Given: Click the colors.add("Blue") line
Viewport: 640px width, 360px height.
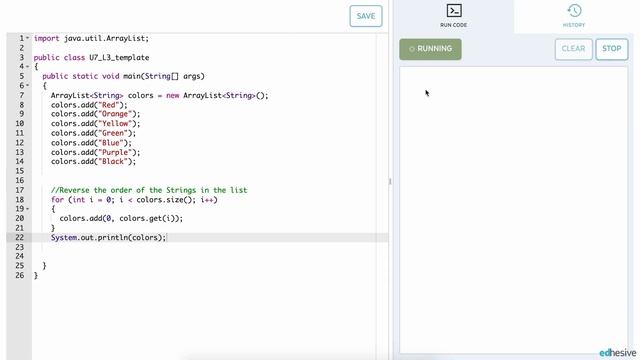Looking at the screenshot, I should (x=91, y=143).
